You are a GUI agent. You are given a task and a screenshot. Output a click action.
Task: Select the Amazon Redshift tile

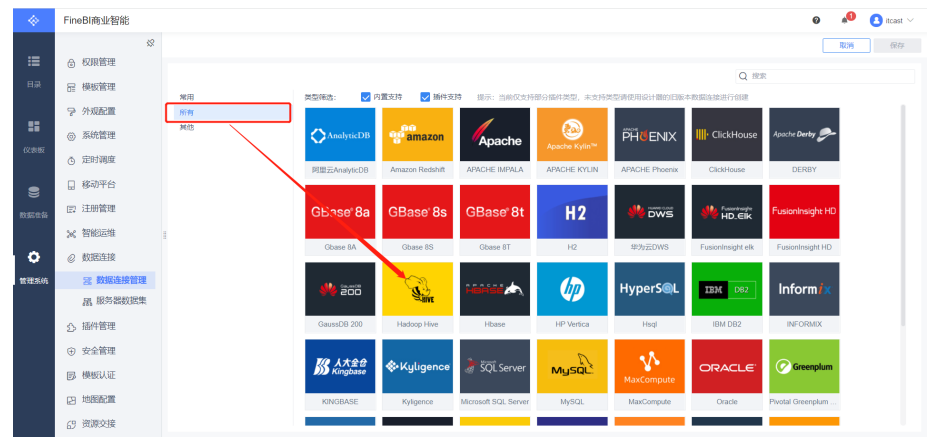point(417,143)
